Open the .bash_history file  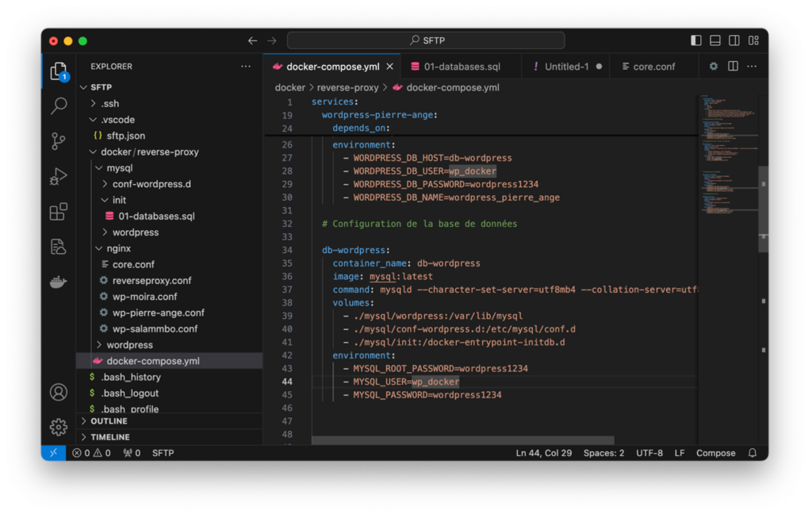(x=170, y=377)
